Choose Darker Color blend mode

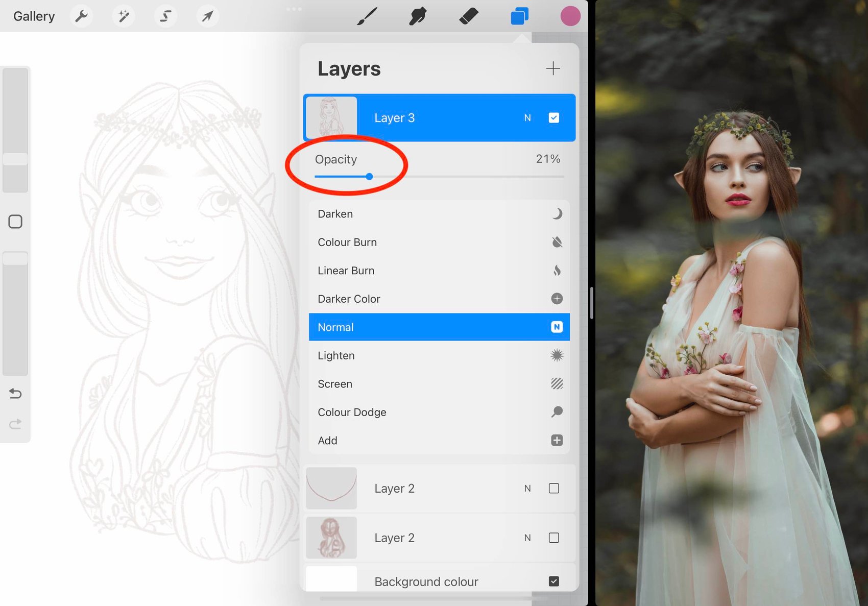click(439, 299)
